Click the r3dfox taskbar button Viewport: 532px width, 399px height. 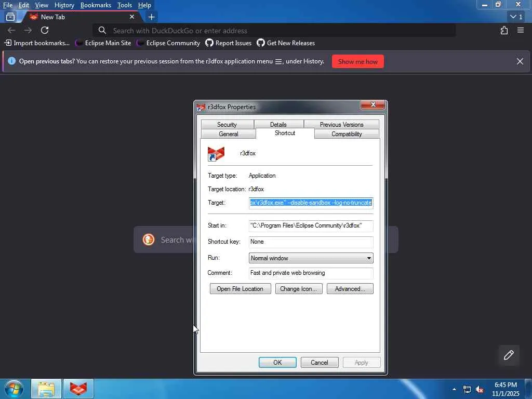tap(78, 389)
